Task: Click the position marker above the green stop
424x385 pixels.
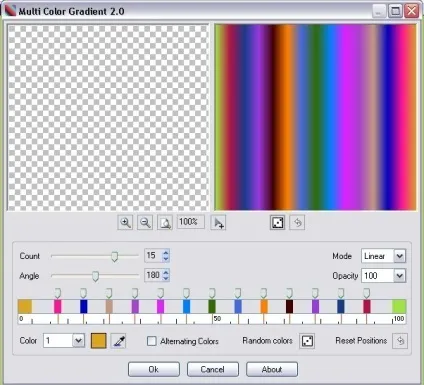Action: click(x=212, y=293)
